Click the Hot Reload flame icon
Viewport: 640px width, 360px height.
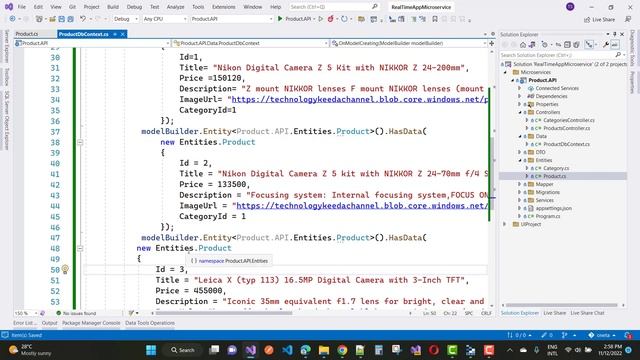331,19
